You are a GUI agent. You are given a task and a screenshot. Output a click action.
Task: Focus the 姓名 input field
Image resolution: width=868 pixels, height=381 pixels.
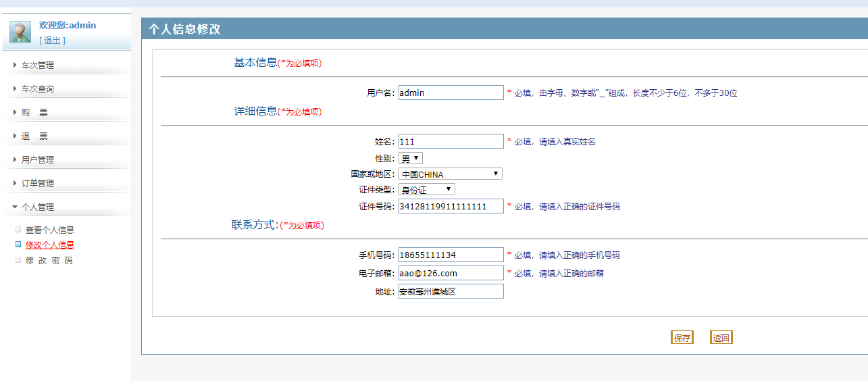(451, 141)
